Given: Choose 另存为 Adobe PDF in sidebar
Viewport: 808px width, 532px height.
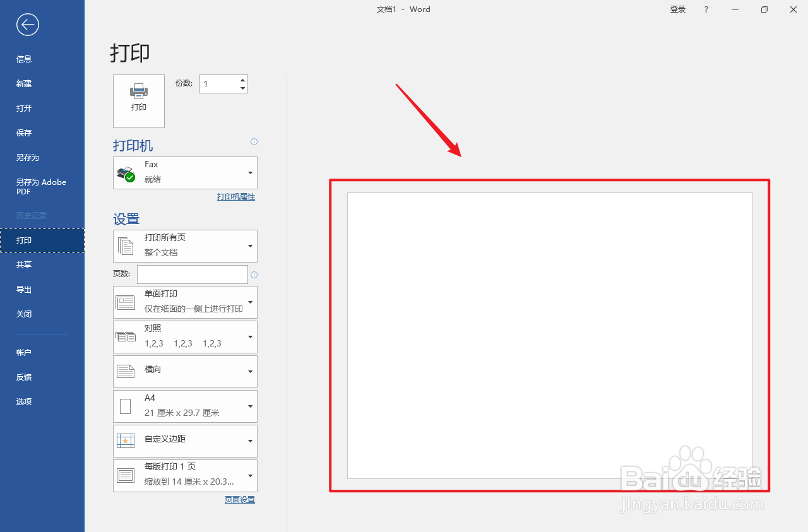Looking at the screenshot, I should (42, 187).
